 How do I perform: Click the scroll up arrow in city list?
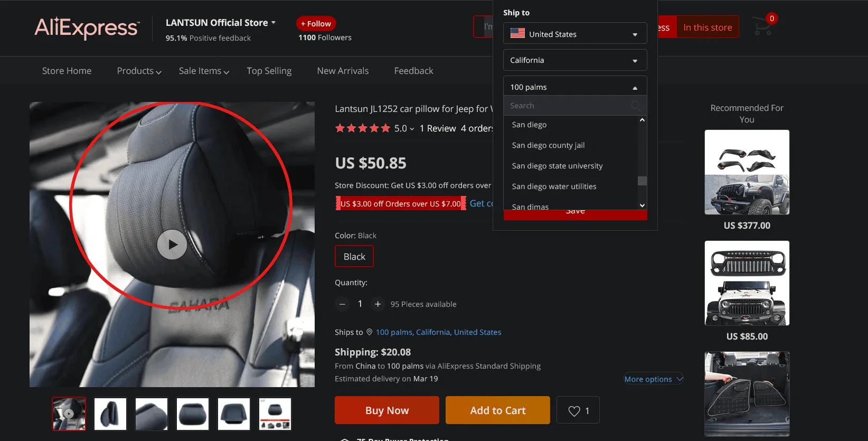coord(642,120)
